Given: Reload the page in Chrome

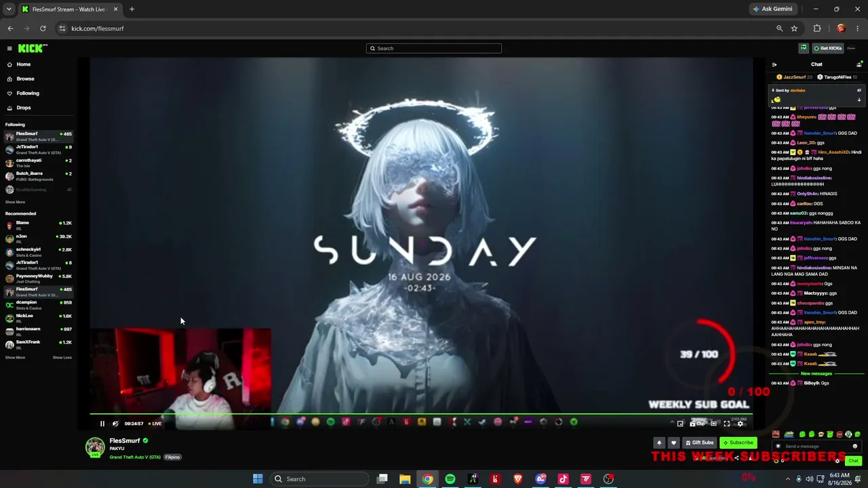Looking at the screenshot, I should (x=43, y=28).
